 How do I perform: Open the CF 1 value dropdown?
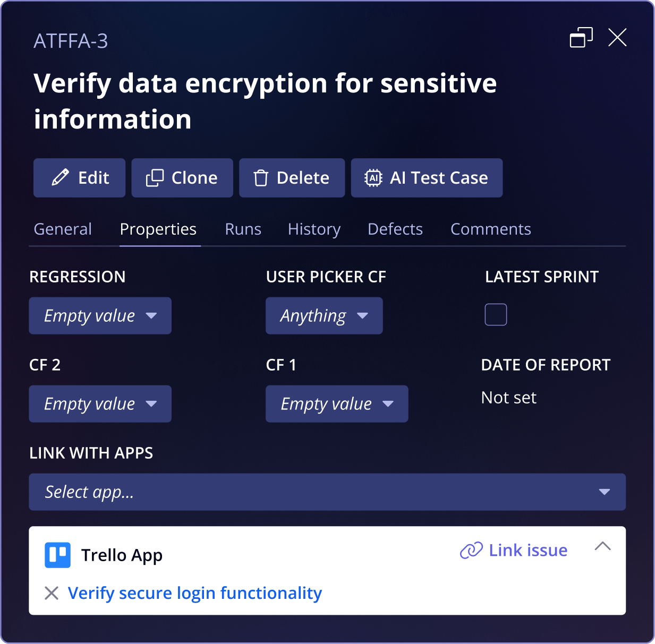pyautogui.click(x=337, y=404)
